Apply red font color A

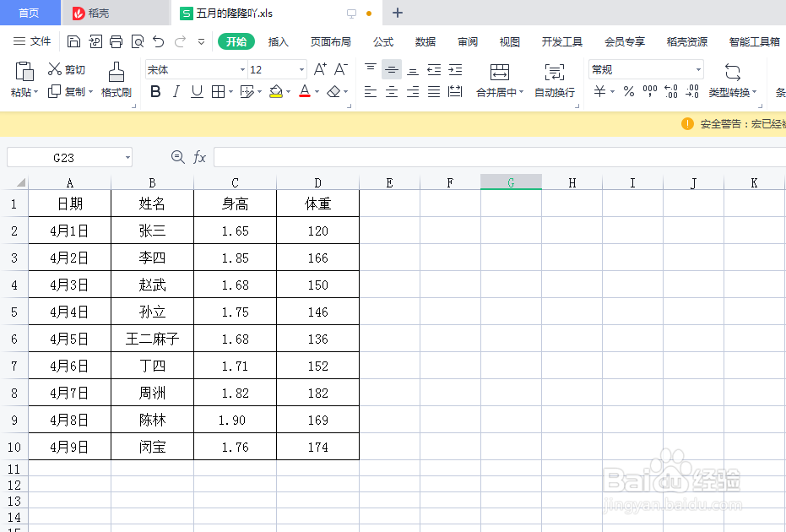tap(304, 92)
